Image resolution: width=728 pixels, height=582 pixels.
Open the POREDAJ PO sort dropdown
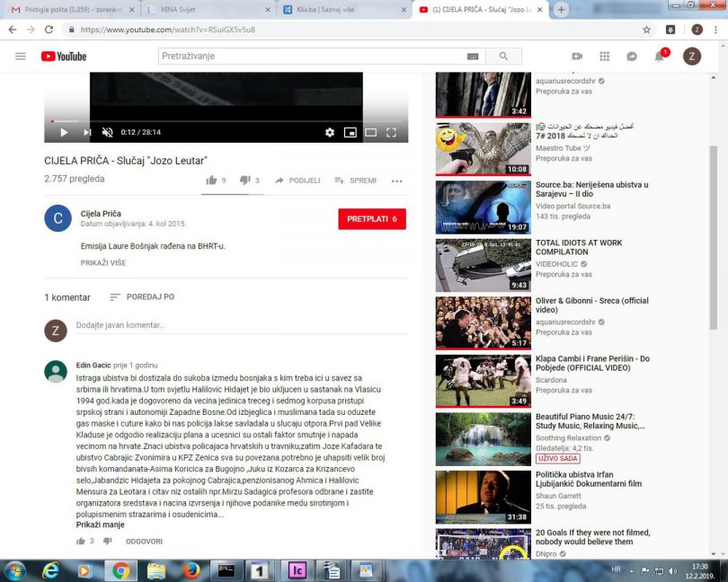(x=142, y=297)
